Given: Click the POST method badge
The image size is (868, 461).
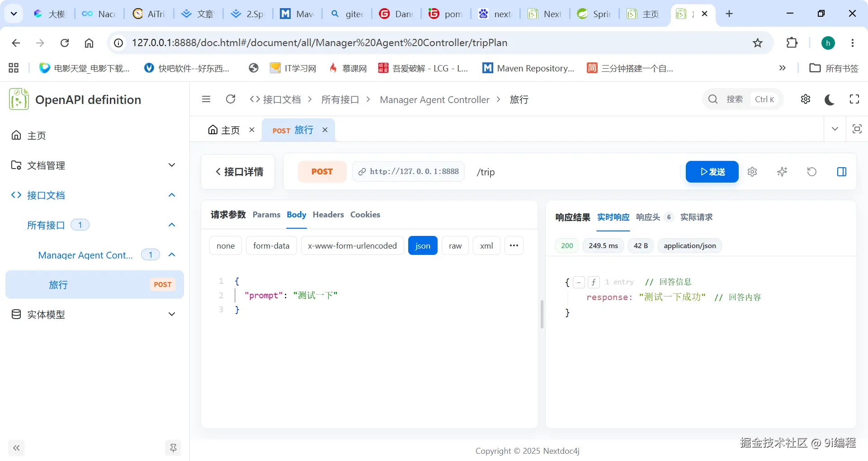Looking at the screenshot, I should click(x=322, y=172).
